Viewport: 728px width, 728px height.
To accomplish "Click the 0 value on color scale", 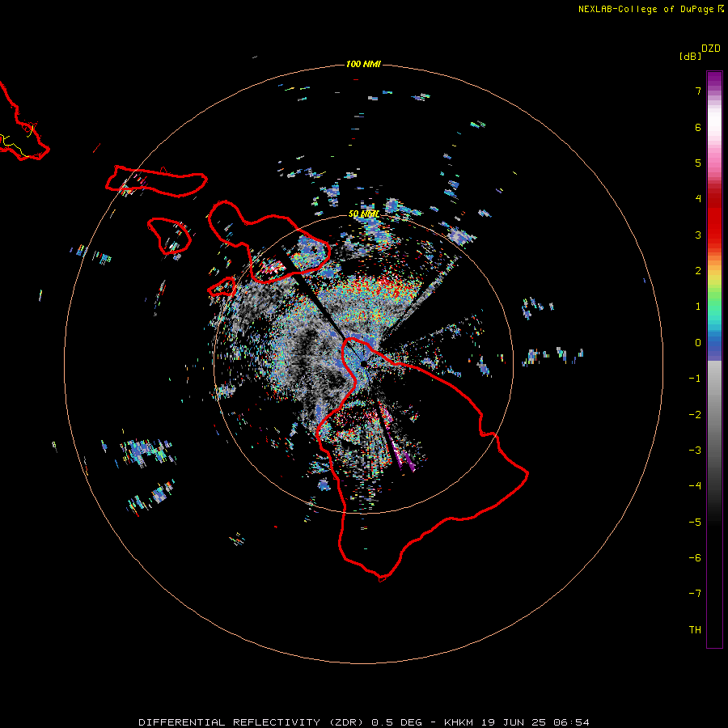I will click(x=698, y=343).
